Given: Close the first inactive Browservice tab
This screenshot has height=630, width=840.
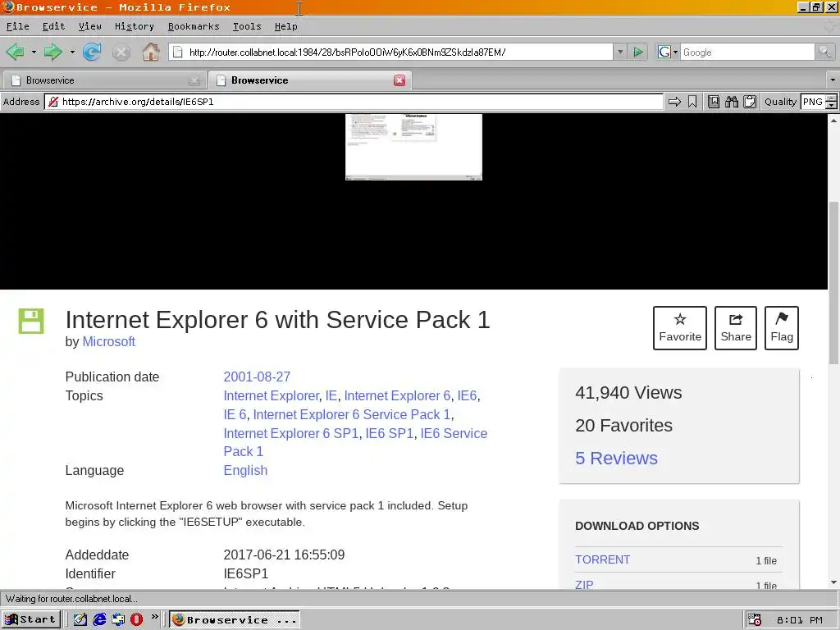Looking at the screenshot, I should pos(194,80).
